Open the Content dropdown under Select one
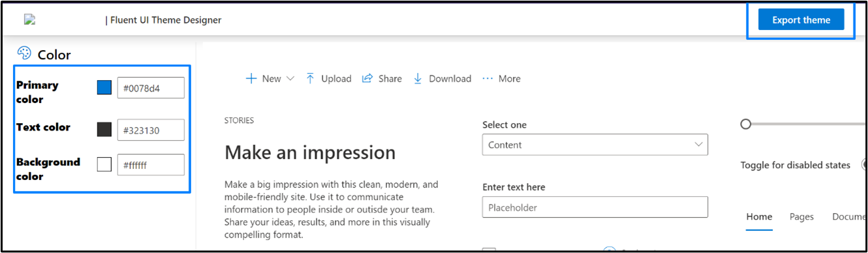Viewport: 868px width, 253px height. click(595, 145)
